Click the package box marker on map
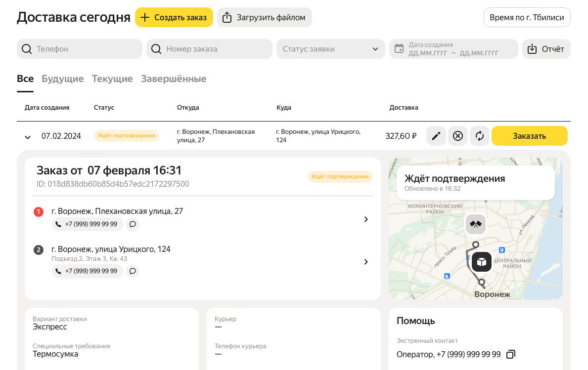Image resolution: width=588 pixels, height=370 pixels. (x=481, y=262)
